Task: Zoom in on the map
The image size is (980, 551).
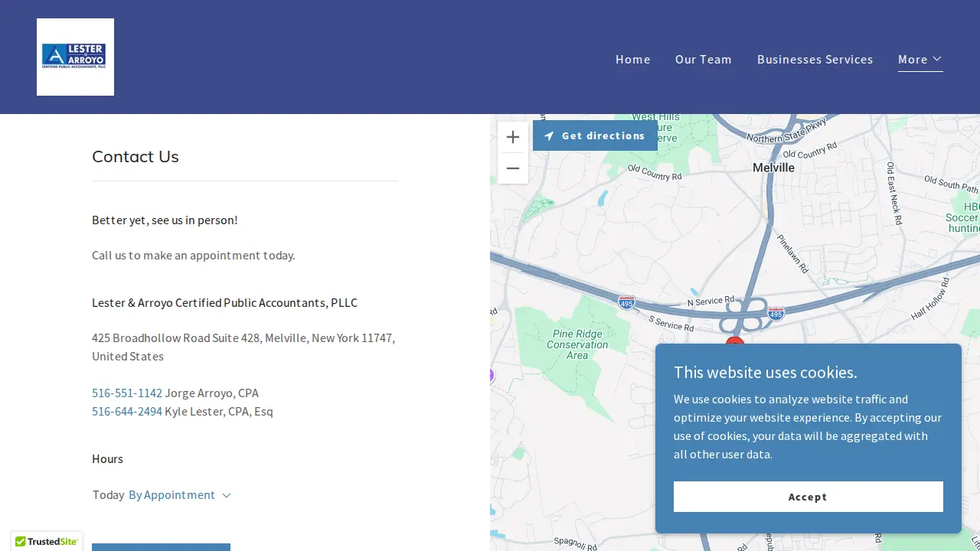Action: 513,137
